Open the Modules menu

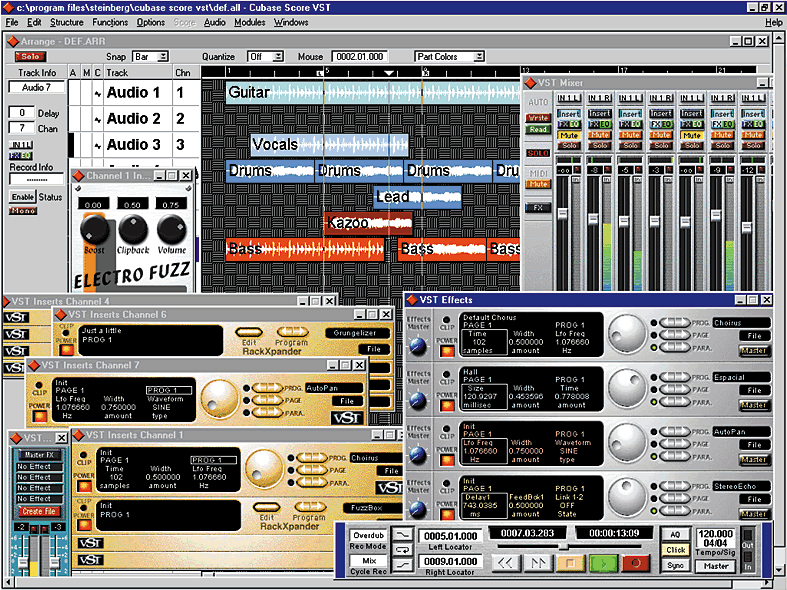tap(249, 23)
